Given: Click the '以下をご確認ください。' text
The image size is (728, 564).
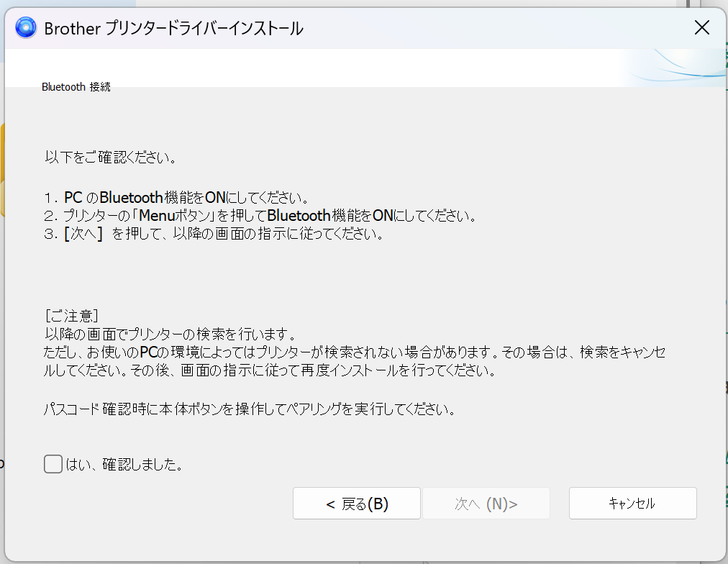Looking at the screenshot, I should (x=111, y=158).
